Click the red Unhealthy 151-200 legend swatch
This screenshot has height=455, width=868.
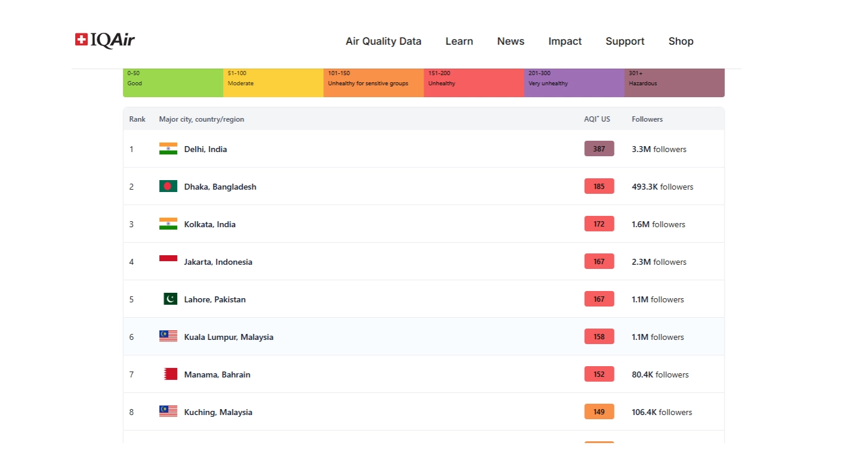[474, 83]
